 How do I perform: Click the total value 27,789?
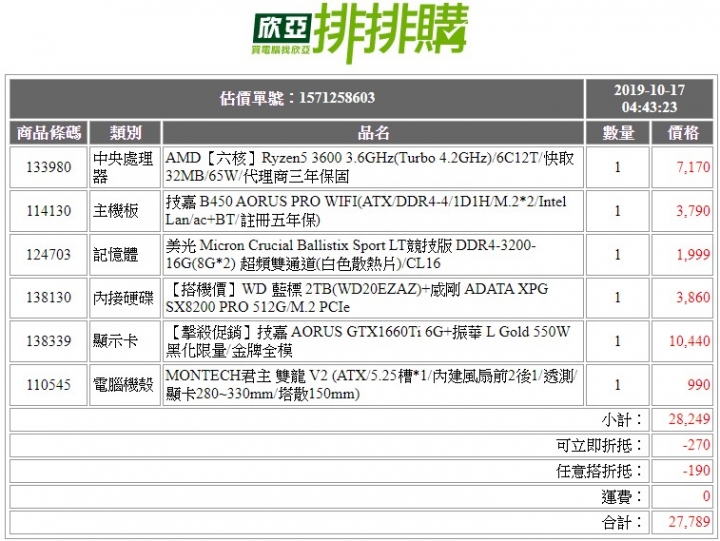point(689,522)
